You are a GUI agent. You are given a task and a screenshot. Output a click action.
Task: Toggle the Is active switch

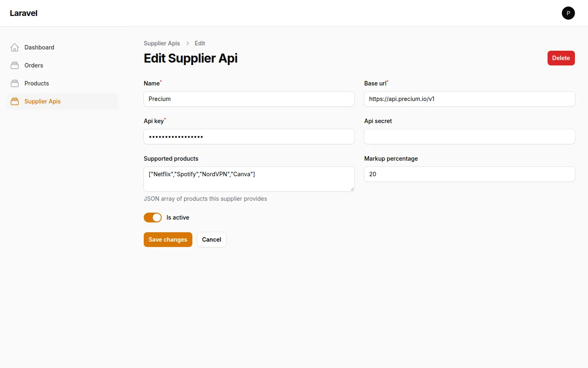point(153,218)
